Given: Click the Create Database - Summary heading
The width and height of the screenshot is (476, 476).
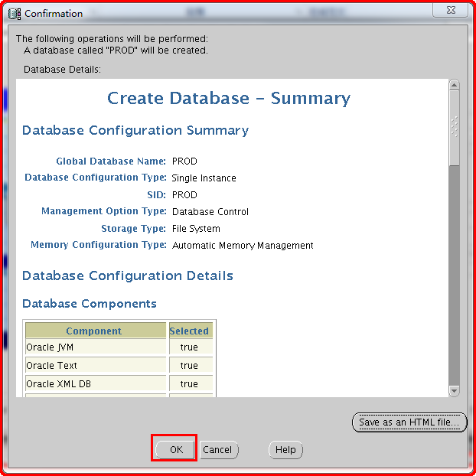Looking at the screenshot, I should [229, 98].
